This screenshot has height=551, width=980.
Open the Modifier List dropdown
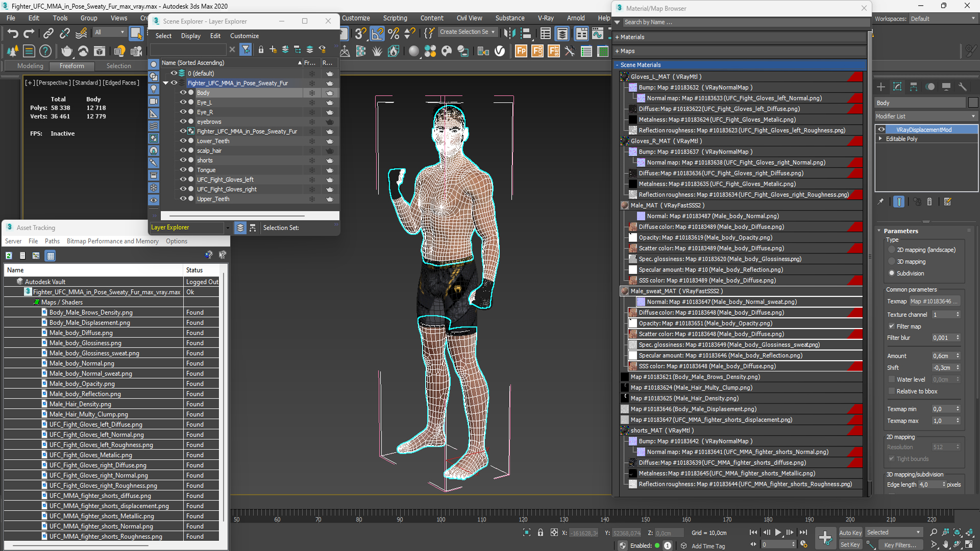(926, 116)
